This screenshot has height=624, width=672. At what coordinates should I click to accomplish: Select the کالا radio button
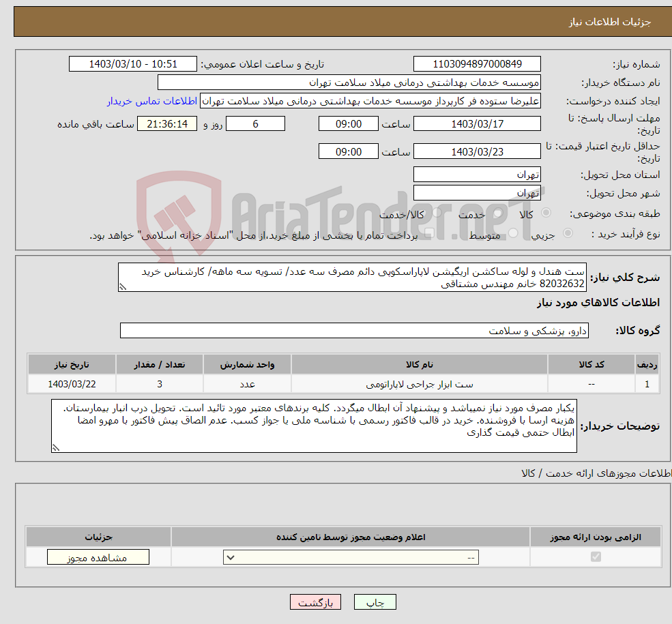[x=546, y=212]
